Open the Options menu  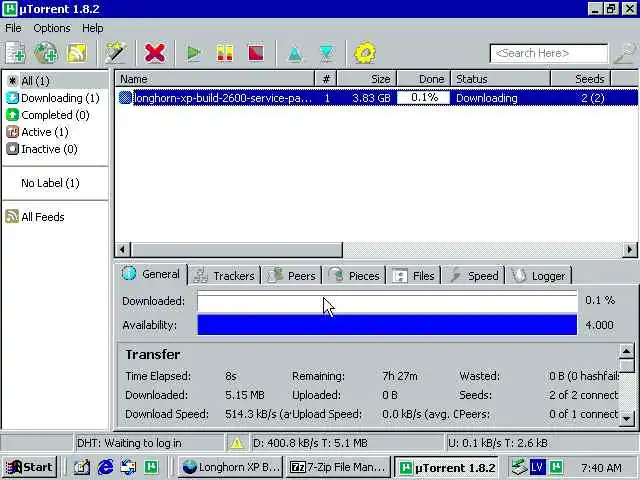52,28
